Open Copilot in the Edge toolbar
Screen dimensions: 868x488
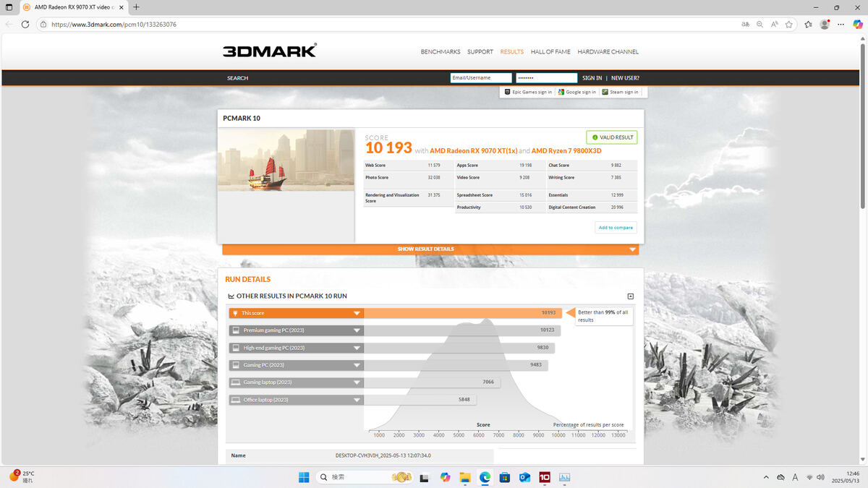(858, 24)
